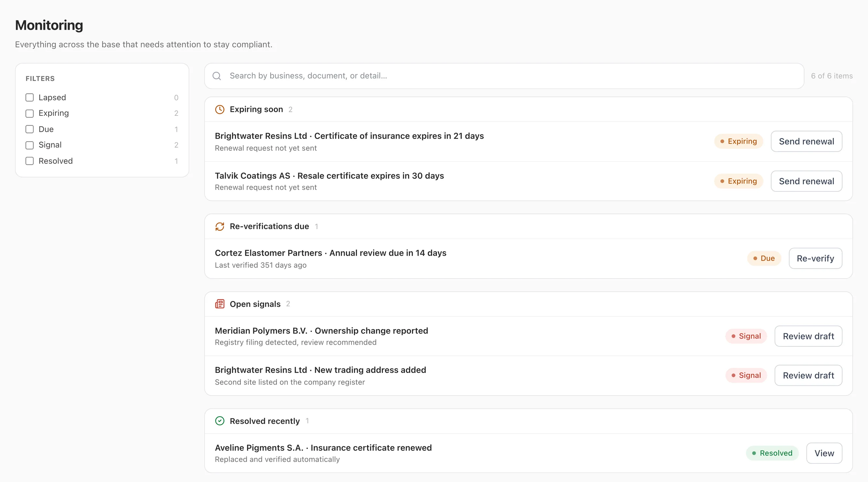Click the "Resolved recently" section heading
868x482 pixels.
[265, 421]
